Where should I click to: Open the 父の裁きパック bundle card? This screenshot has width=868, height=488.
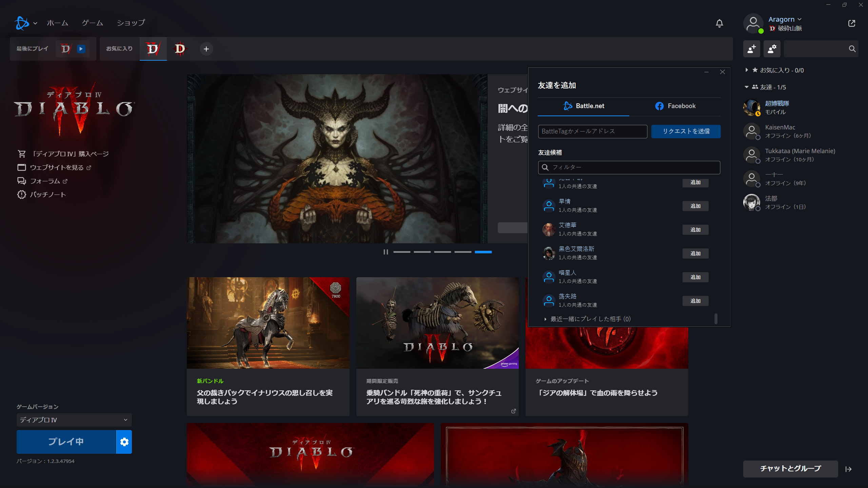268,346
